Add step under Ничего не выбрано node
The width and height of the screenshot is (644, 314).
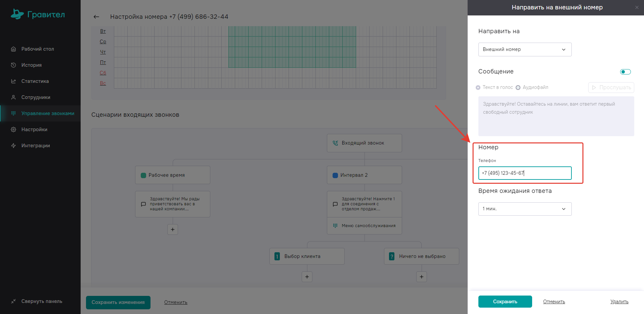(422, 277)
